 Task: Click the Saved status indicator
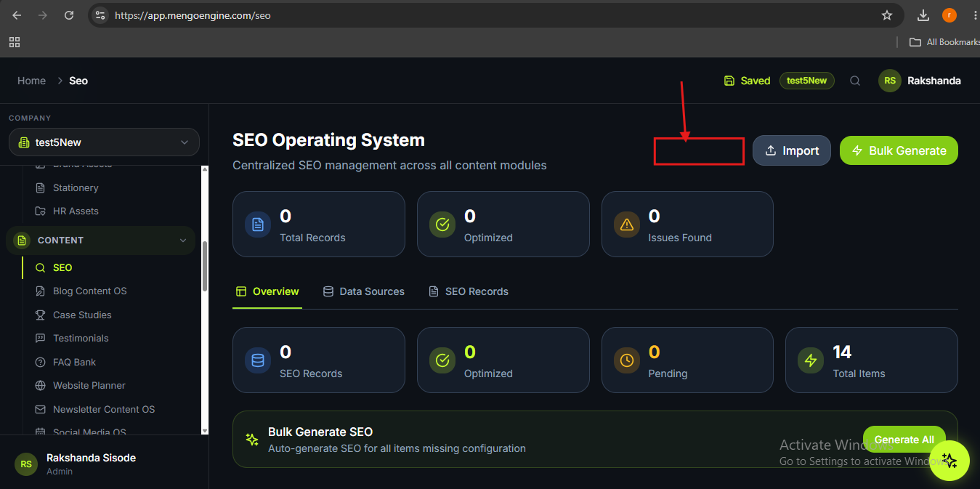(747, 81)
